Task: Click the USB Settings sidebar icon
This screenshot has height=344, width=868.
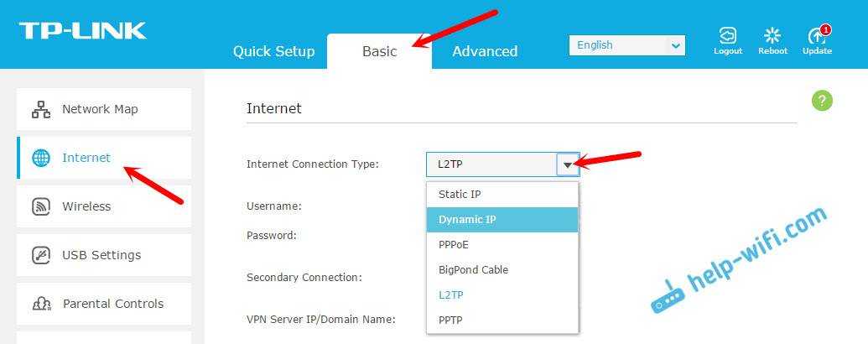Action: pyautogui.click(x=41, y=255)
